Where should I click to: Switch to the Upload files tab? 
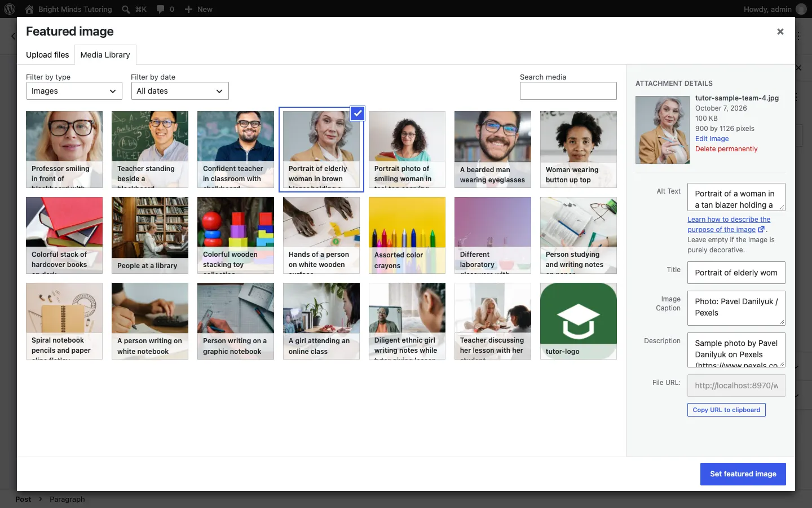pos(47,55)
